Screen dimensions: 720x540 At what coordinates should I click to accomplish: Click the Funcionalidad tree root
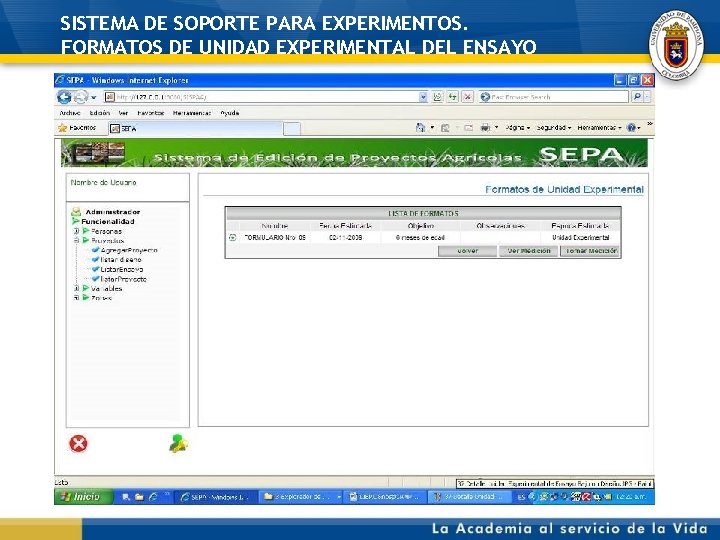[108, 221]
